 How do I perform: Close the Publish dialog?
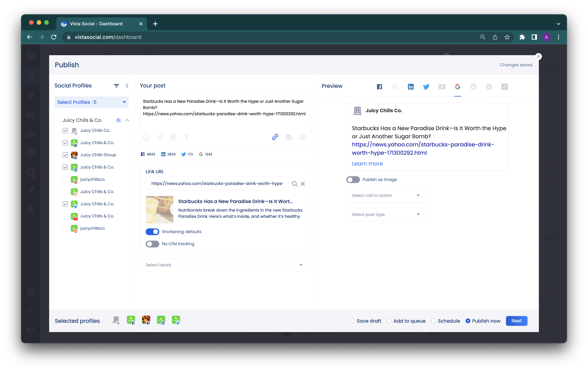538,56
